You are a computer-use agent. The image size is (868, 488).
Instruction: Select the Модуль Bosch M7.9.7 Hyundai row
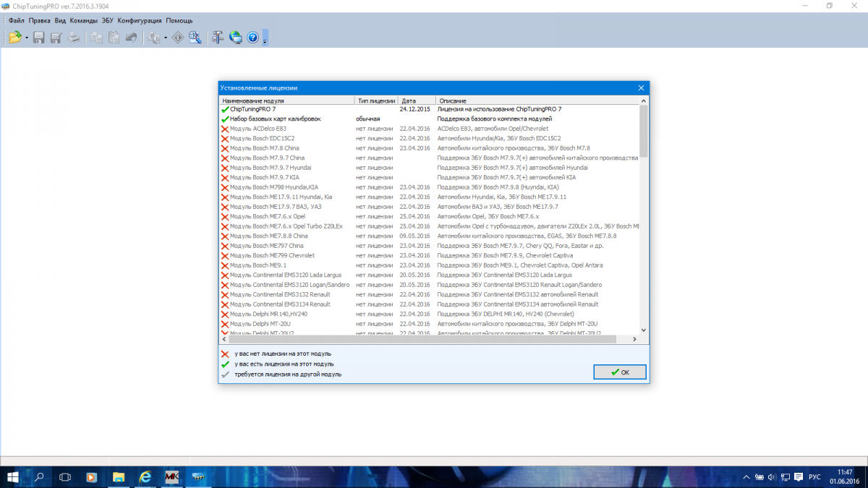430,167
